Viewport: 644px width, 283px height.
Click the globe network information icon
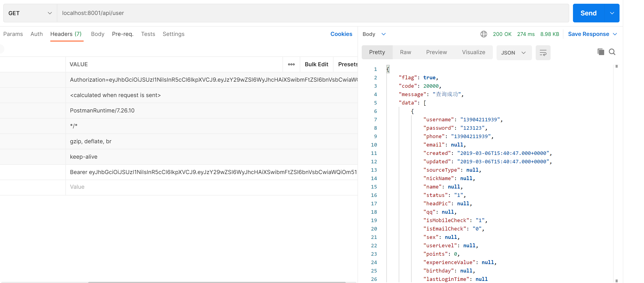coord(484,34)
